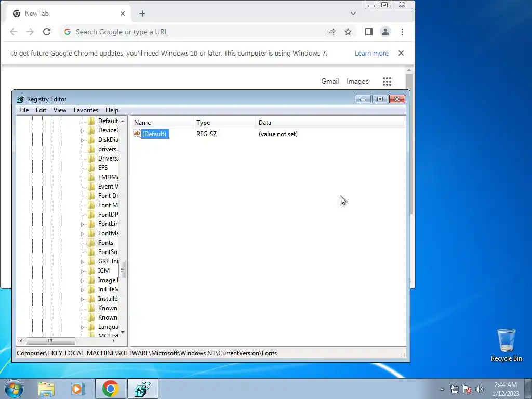Click tree horizontal scrollbar left arrow
Screen dimensions: 532x399
pyautogui.click(x=21, y=341)
